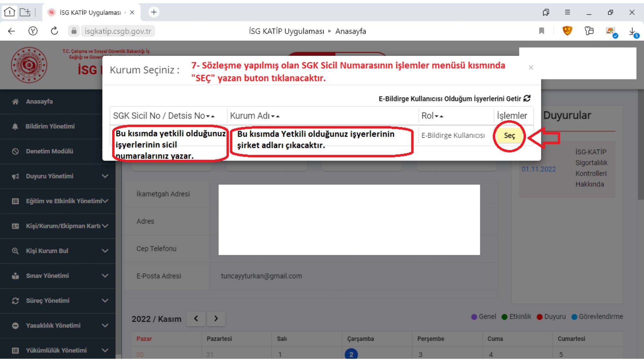Click browser reload page icon
Screen dimensions: 644x362
(54, 31)
